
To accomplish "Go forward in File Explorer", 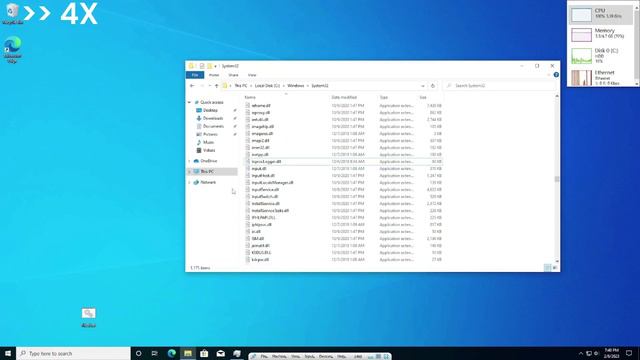I will [x=202, y=86].
